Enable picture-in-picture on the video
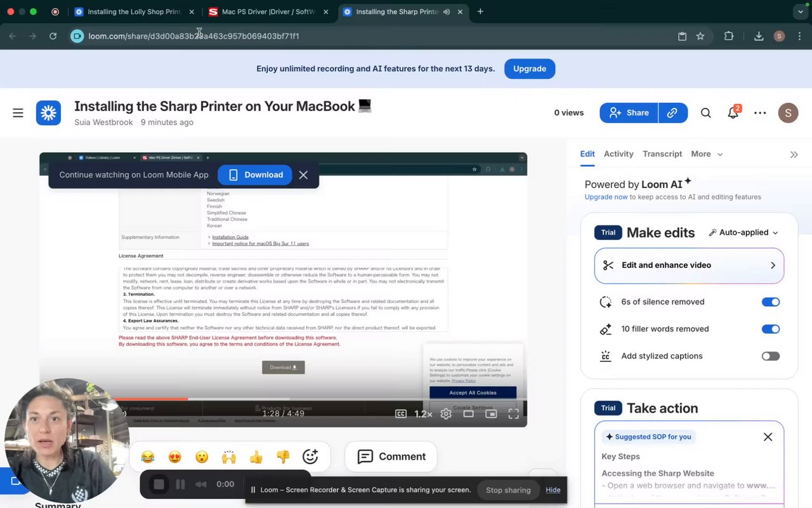This screenshot has width=812, height=508. coord(491,413)
